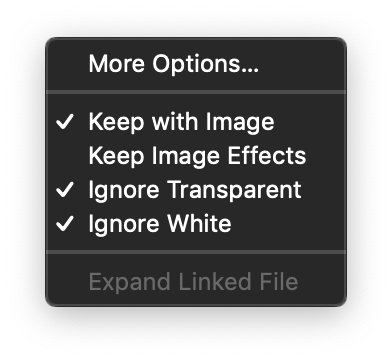Open the More Options… dialog
Image resolution: width=392 pixels, height=360 pixels.
pos(196,63)
